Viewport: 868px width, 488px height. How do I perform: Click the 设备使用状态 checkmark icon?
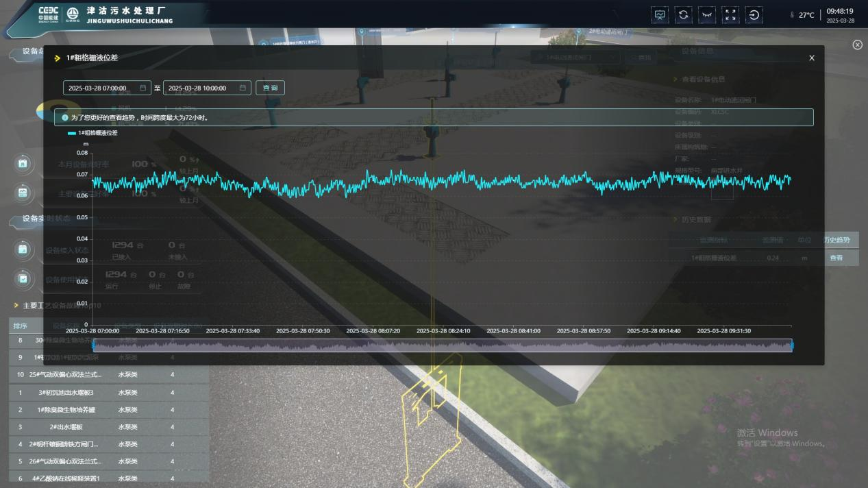[x=23, y=279]
